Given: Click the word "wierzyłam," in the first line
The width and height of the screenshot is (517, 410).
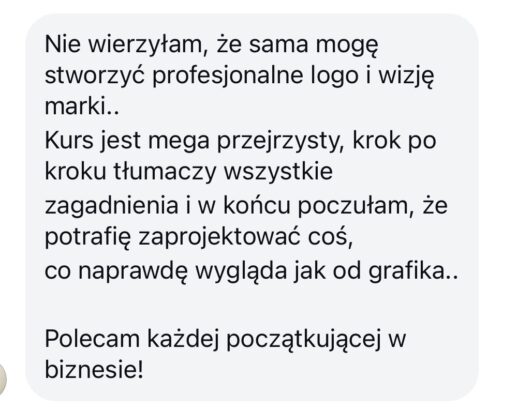Looking at the screenshot, I should coord(148,46).
